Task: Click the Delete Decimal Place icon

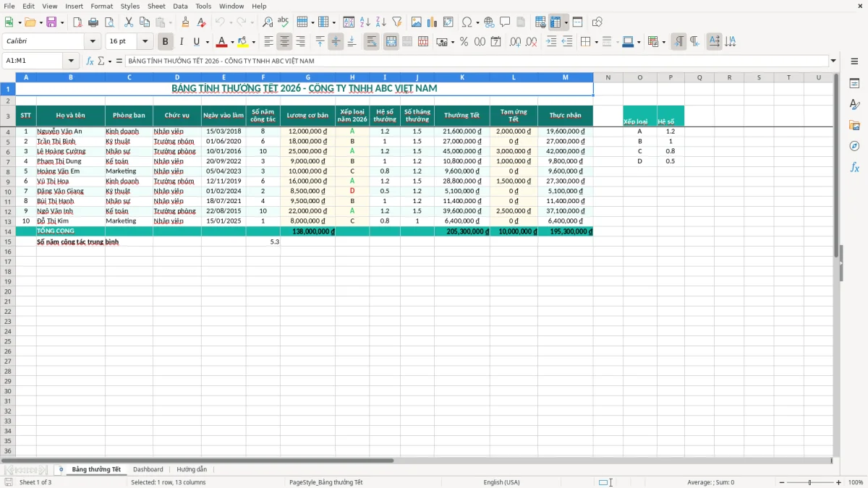Action: pos(531,42)
